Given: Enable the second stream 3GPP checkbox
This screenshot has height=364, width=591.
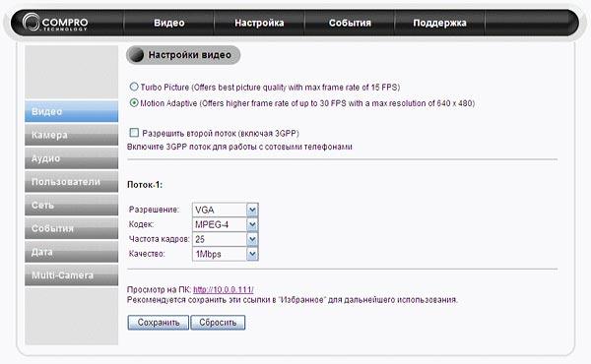Looking at the screenshot, I should [x=134, y=133].
